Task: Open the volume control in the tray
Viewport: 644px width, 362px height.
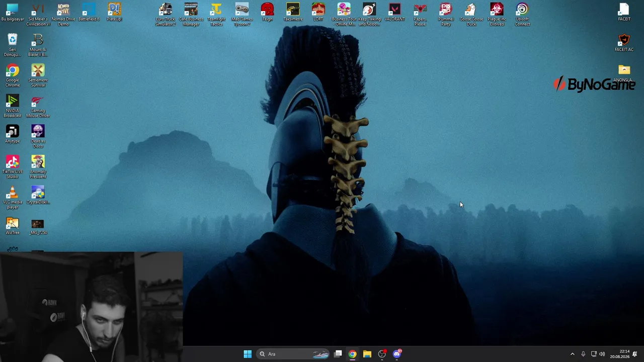Action: [x=602, y=354]
